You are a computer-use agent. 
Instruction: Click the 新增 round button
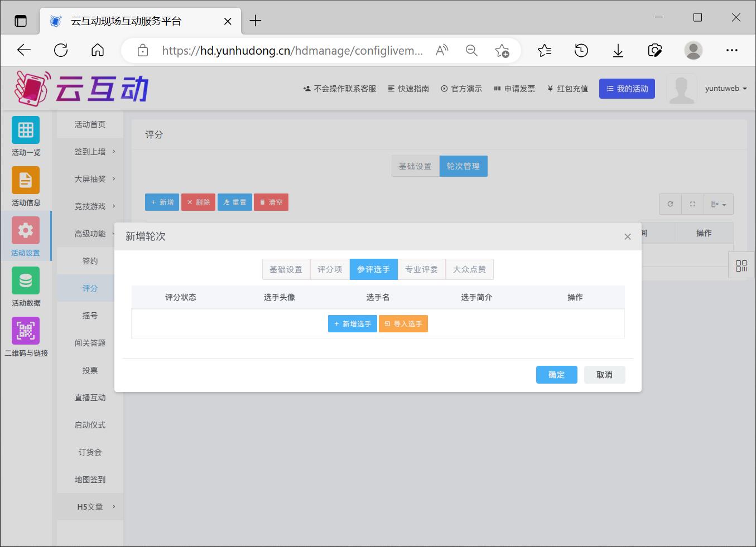(162, 202)
